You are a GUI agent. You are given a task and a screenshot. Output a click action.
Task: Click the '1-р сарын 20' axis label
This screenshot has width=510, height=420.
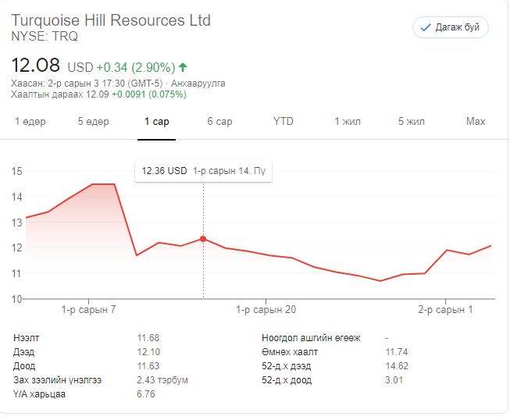[266, 309]
